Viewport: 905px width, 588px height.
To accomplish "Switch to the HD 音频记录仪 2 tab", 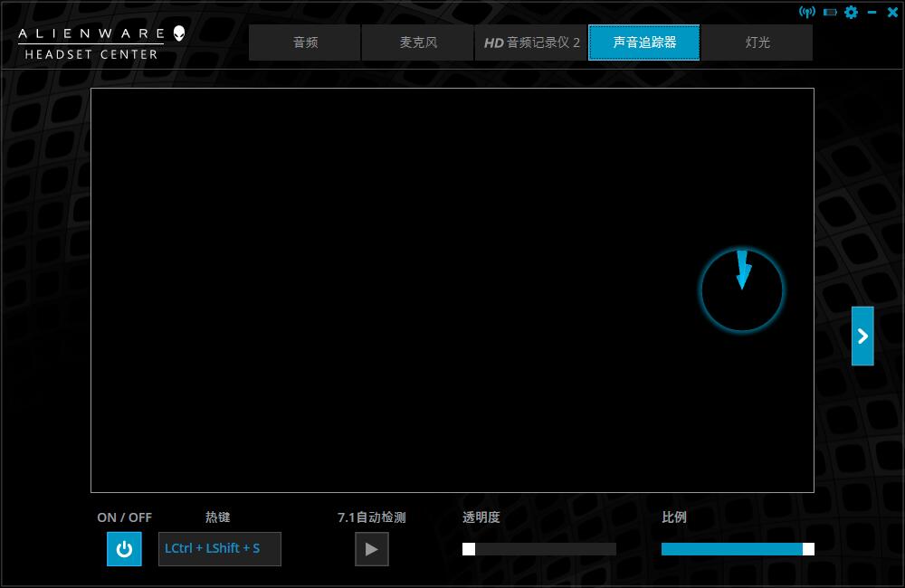I will 531,41.
